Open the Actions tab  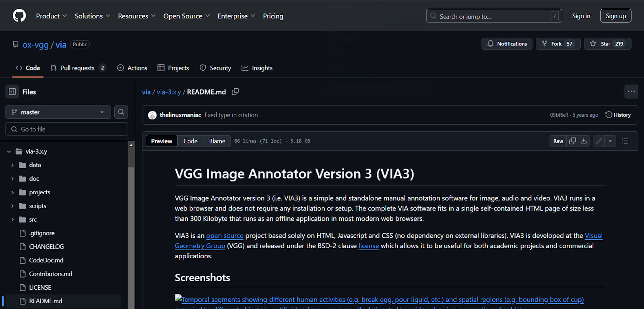pyautogui.click(x=132, y=68)
